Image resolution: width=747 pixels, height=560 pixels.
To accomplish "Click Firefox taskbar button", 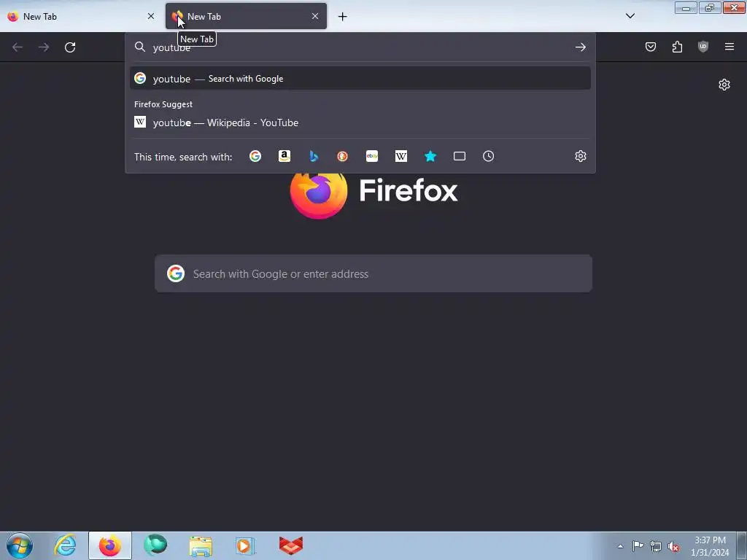I will click(110, 545).
